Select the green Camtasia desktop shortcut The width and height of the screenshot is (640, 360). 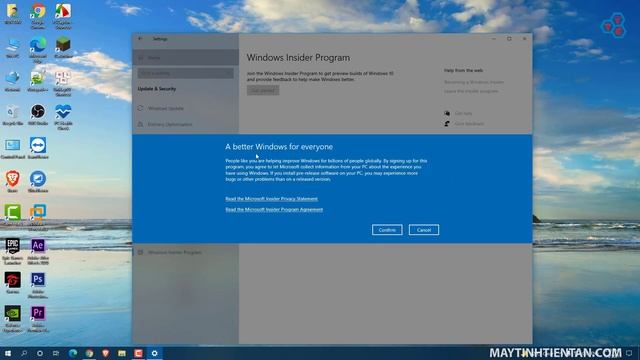[13, 216]
